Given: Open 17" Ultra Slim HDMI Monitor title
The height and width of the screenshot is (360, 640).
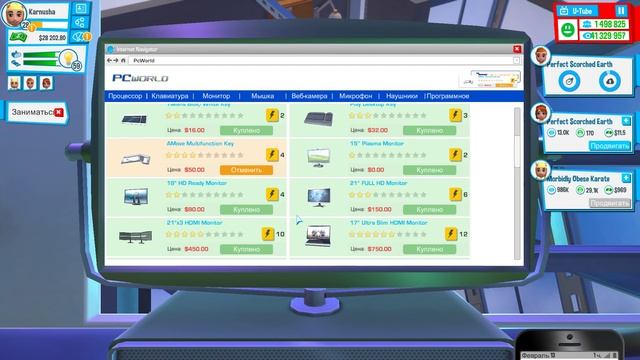Looking at the screenshot, I should 389,223.
